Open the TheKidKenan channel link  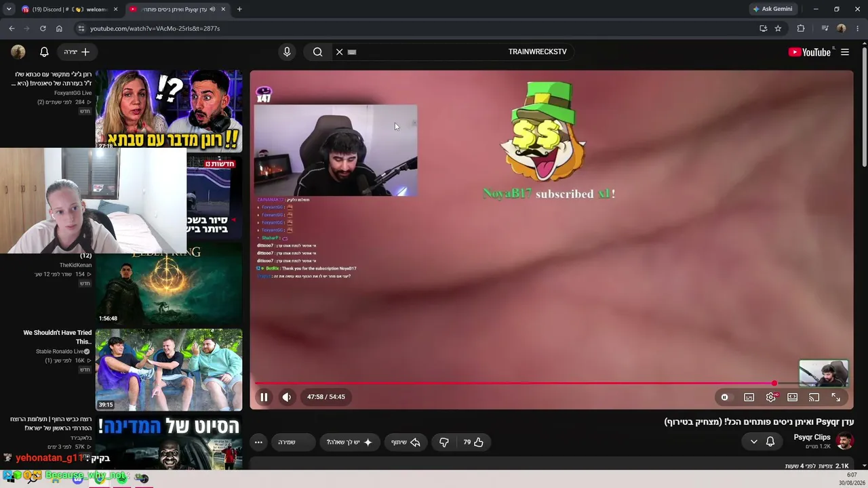coord(75,265)
